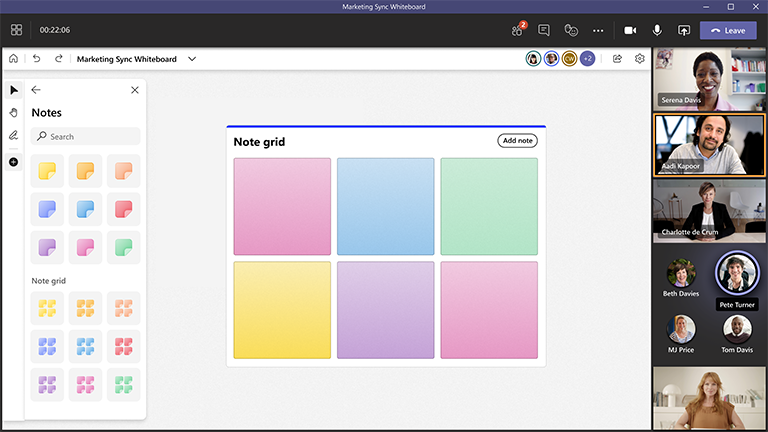Show the +2 additional collaborators
The image size is (768, 432).
tap(587, 59)
